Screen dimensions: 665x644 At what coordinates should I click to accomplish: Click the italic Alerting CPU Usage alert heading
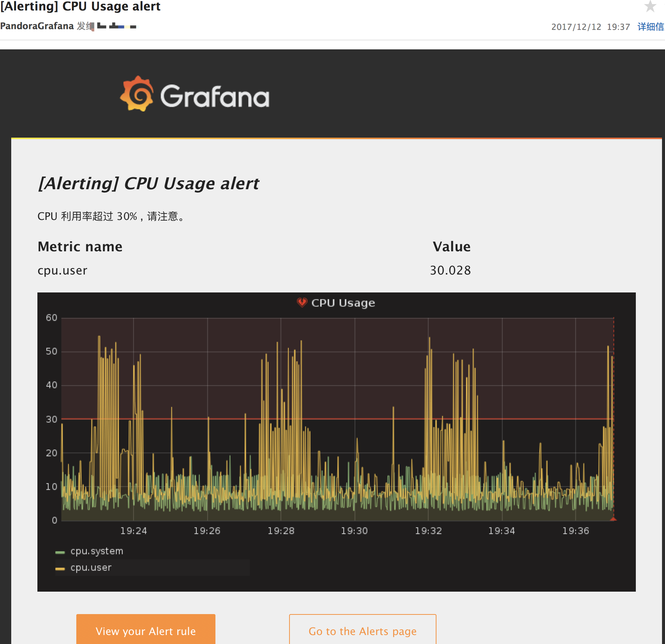point(149,184)
